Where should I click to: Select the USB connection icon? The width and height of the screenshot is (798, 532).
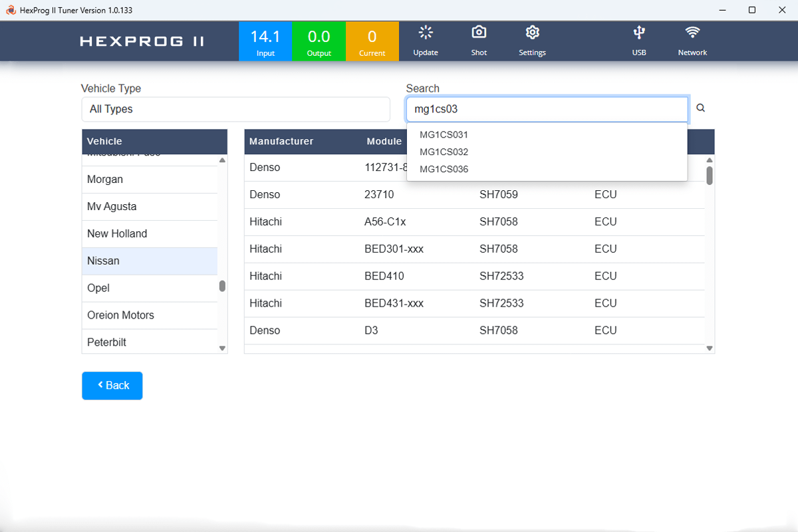639,33
